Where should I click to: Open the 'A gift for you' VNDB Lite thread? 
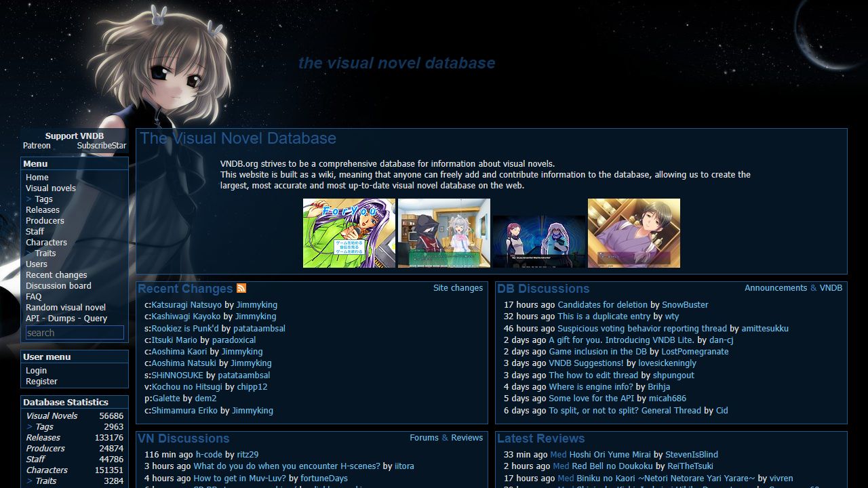pos(620,340)
